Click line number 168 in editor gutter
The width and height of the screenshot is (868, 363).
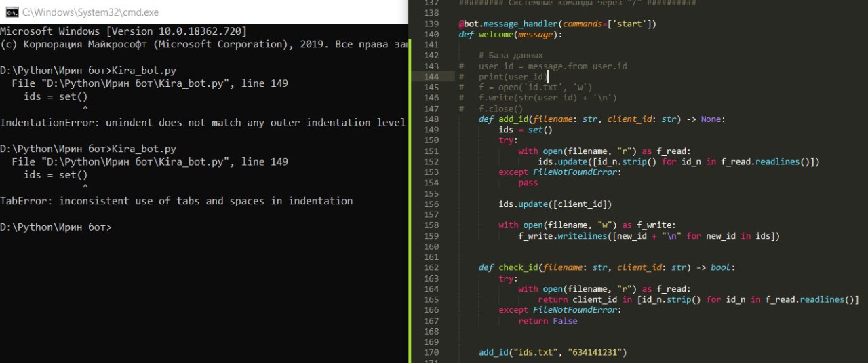[x=431, y=331]
